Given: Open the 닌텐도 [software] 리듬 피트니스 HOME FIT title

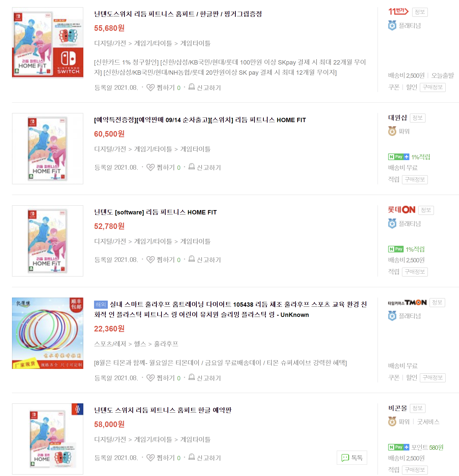Looking at the screenshot, I should 155,212.
